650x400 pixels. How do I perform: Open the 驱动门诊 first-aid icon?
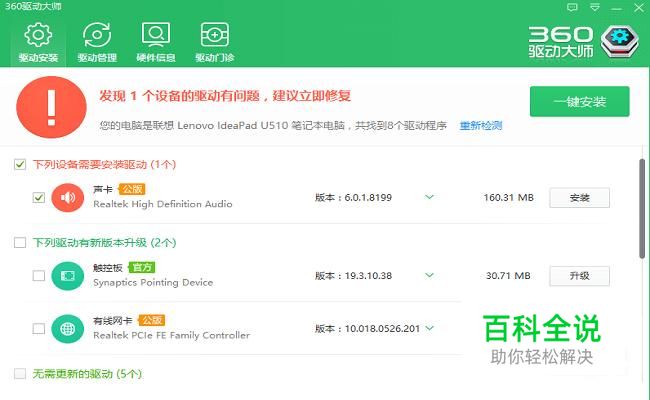pos(215,35)
